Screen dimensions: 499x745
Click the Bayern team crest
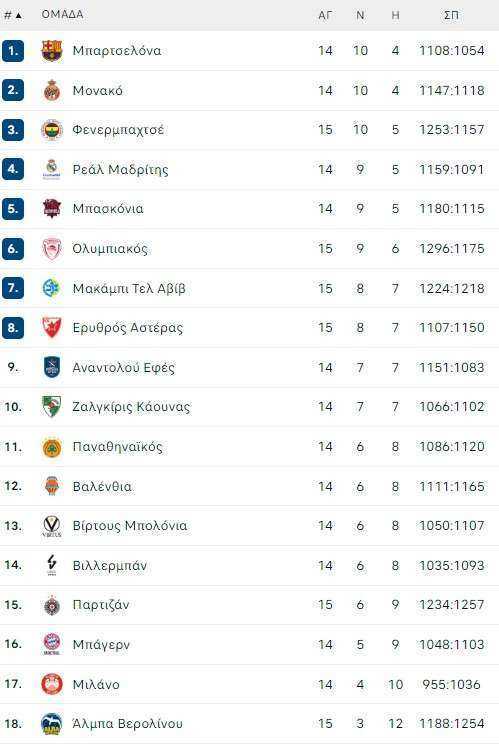(x=51, y=645)
